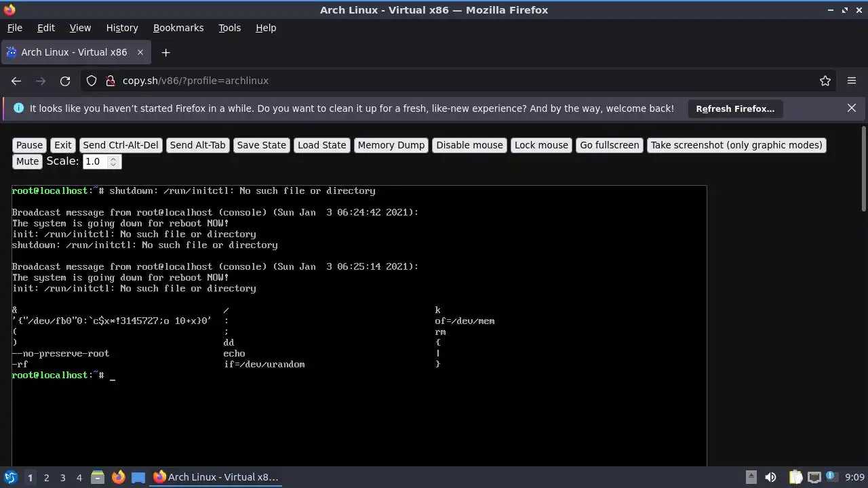Dismiss the refresh Firefox notification bar
Screen dimensions: 868x488
click(x=852, y=108)
